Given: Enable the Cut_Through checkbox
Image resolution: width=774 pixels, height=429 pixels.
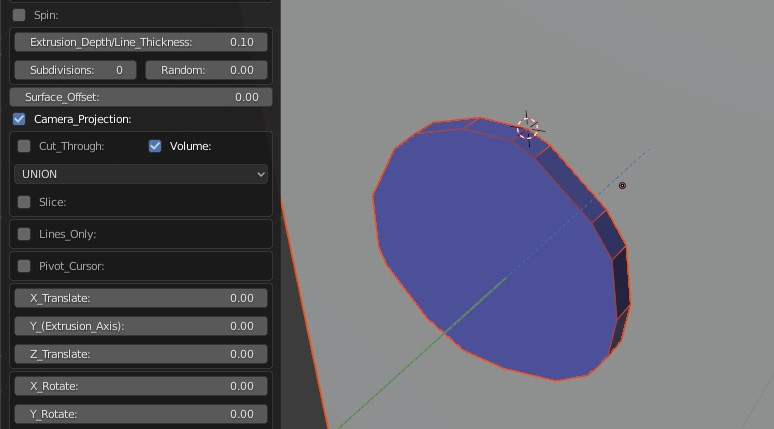Looking at the screenshot, I should [25, 146].
